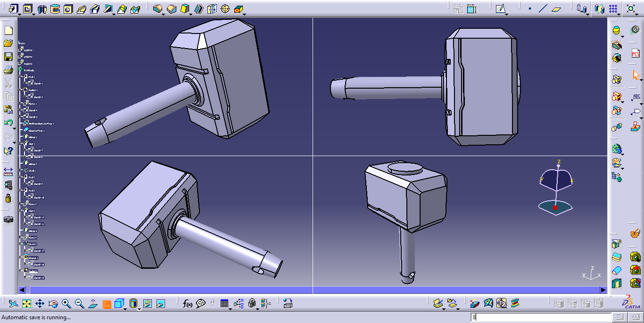
Task: Choose the Rotate view tool
Action: pyautogui.click(x=53, y=304)
